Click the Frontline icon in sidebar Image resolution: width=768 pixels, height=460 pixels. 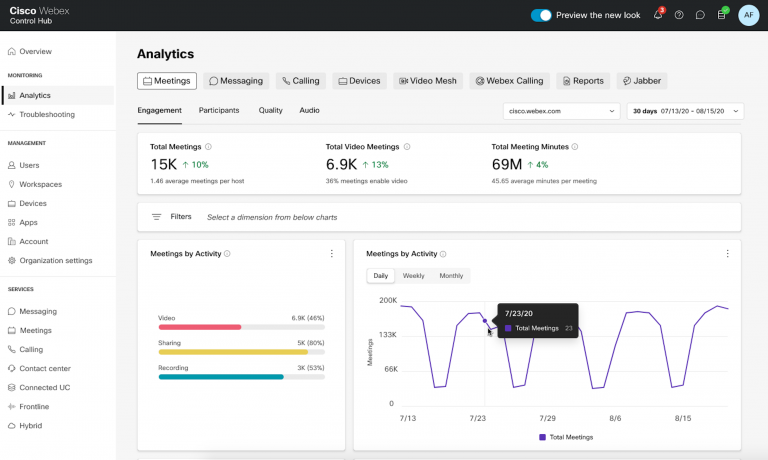pos(12,407)
